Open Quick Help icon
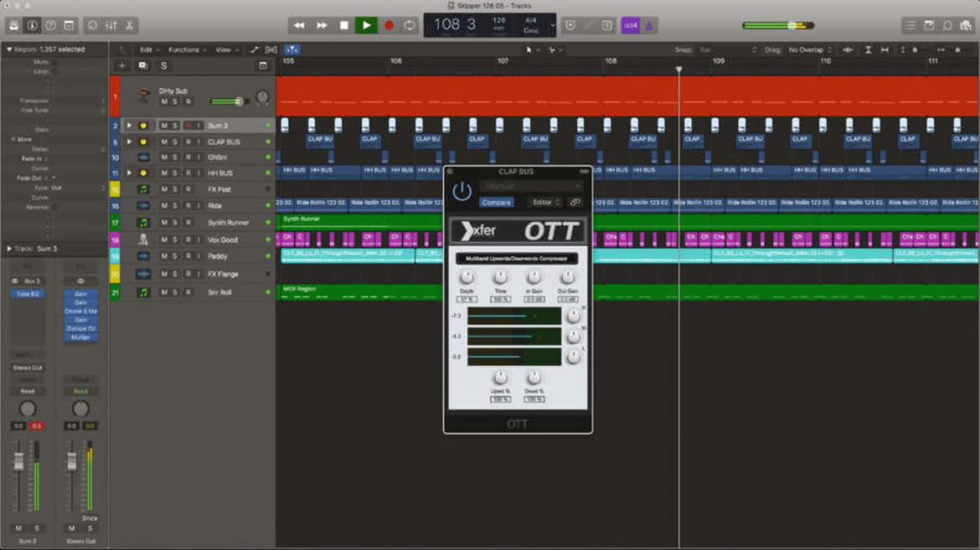The image size is (980, 550). [x=50, y=26]
